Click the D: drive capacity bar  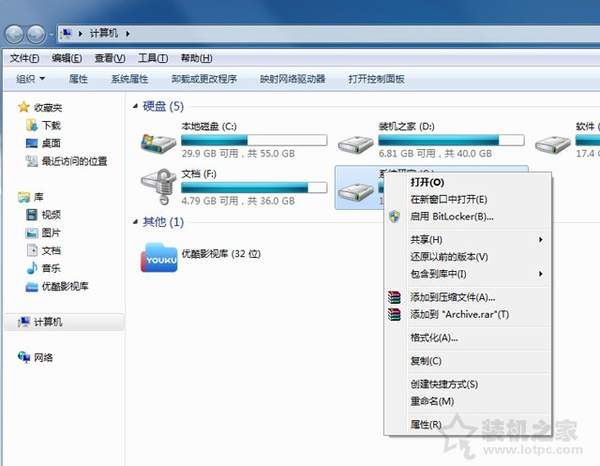coord(451,140)
